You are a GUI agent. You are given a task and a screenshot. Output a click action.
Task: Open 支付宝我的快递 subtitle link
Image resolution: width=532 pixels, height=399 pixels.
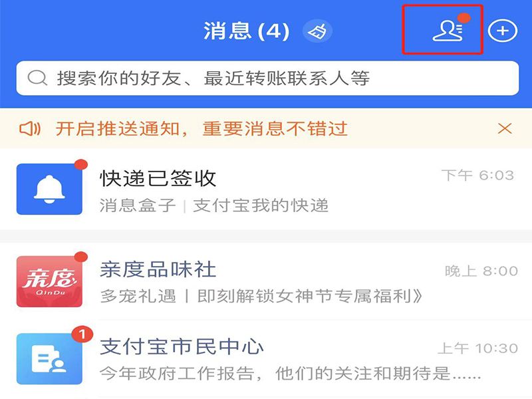click(x=261, y=205)
